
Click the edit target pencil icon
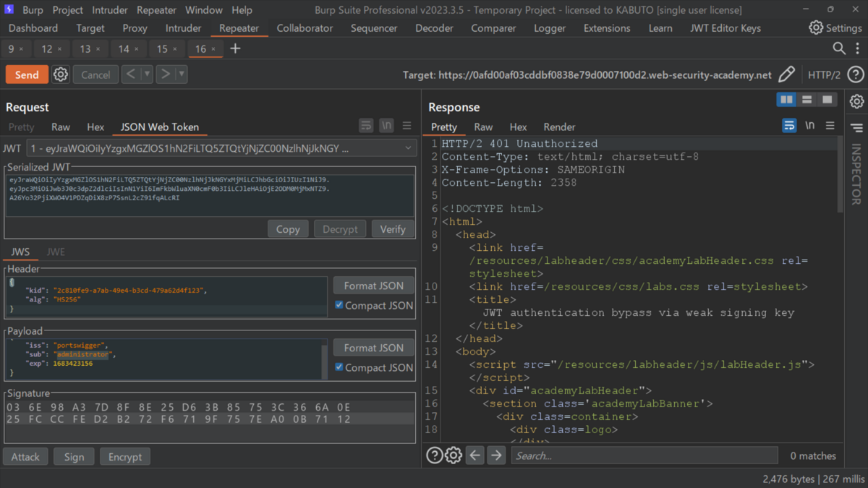pyautogui.click(x=786, y=74)
